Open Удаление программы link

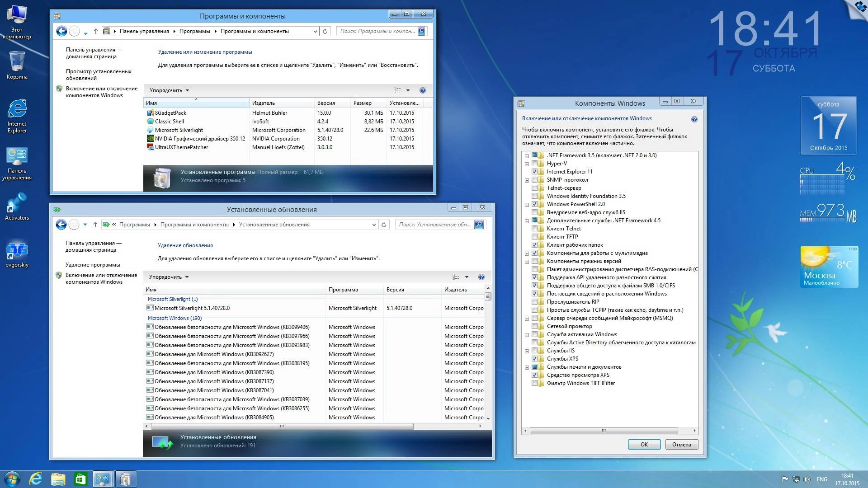click(x=93, y=265)
